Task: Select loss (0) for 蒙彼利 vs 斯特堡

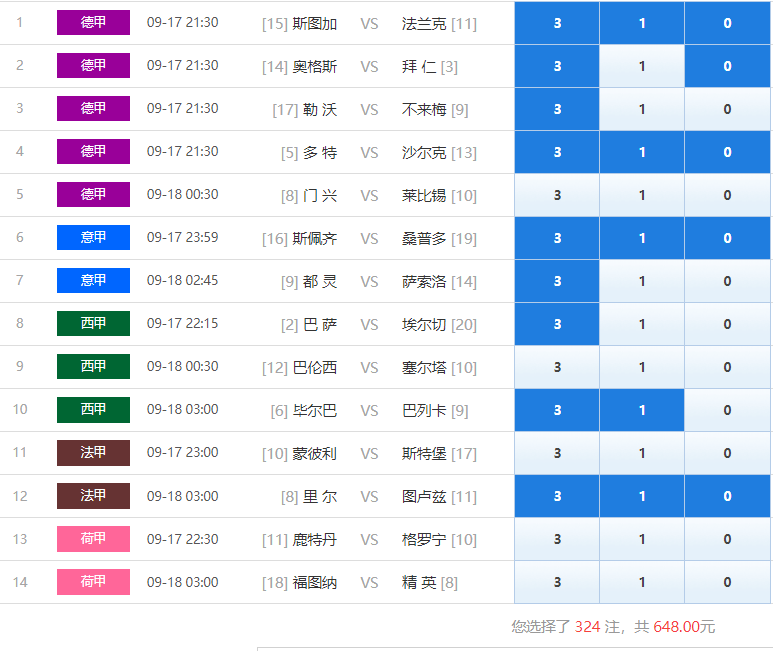Action: 727,453
